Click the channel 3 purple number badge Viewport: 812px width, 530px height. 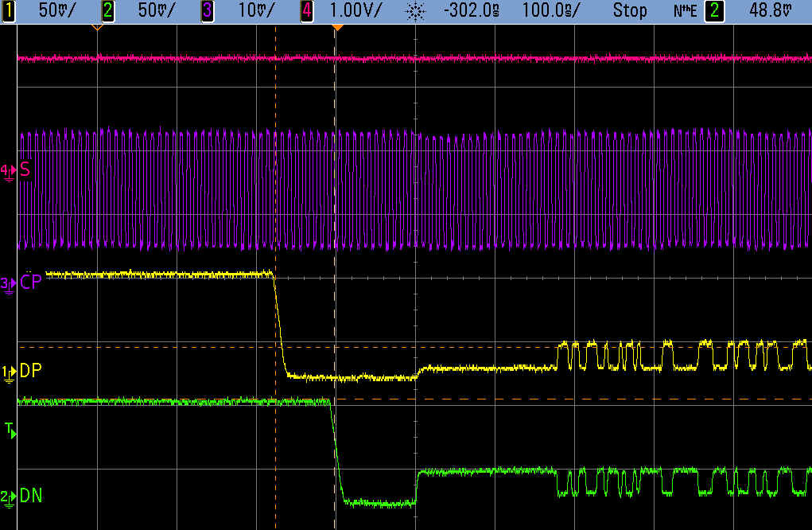208,11
